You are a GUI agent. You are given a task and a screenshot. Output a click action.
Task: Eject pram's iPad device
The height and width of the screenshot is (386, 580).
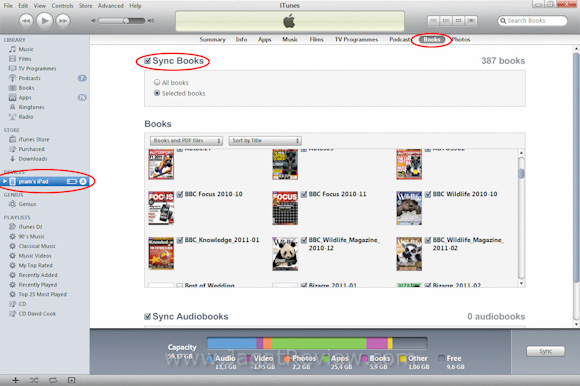tap(83, 182)
